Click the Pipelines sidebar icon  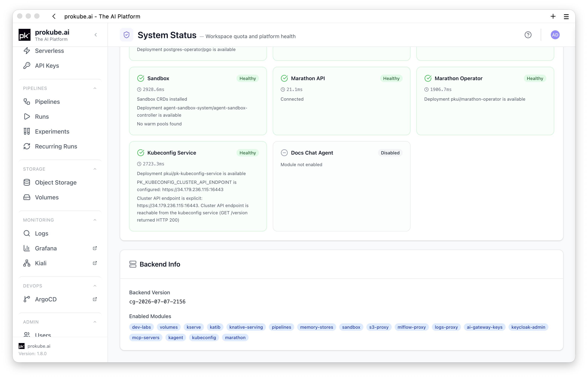(27, 102)
